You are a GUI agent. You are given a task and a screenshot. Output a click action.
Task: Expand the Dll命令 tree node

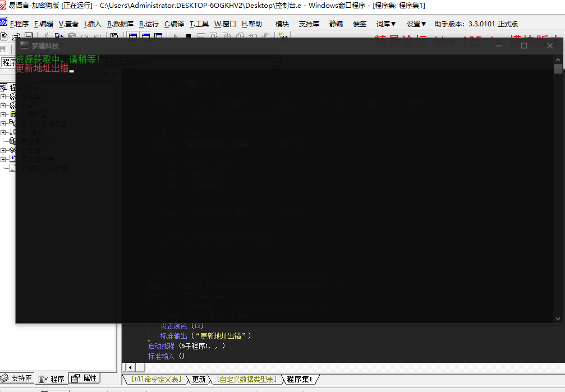3,132
